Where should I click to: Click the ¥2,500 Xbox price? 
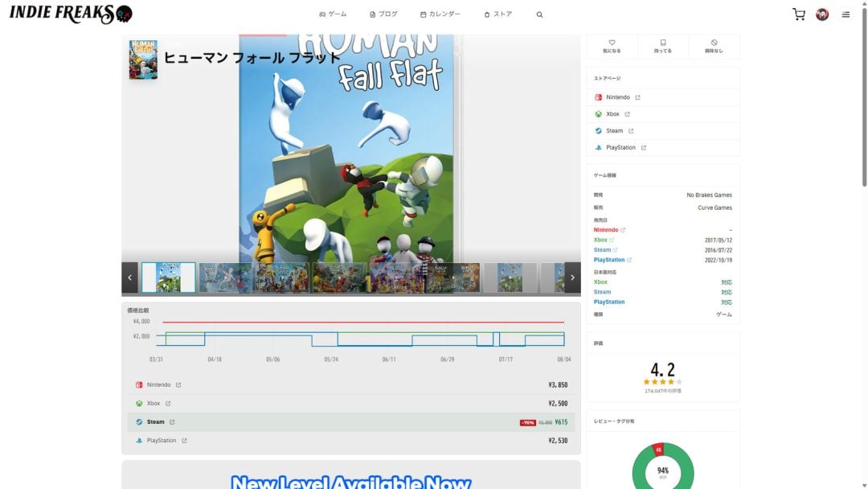(x=558, y=404)
